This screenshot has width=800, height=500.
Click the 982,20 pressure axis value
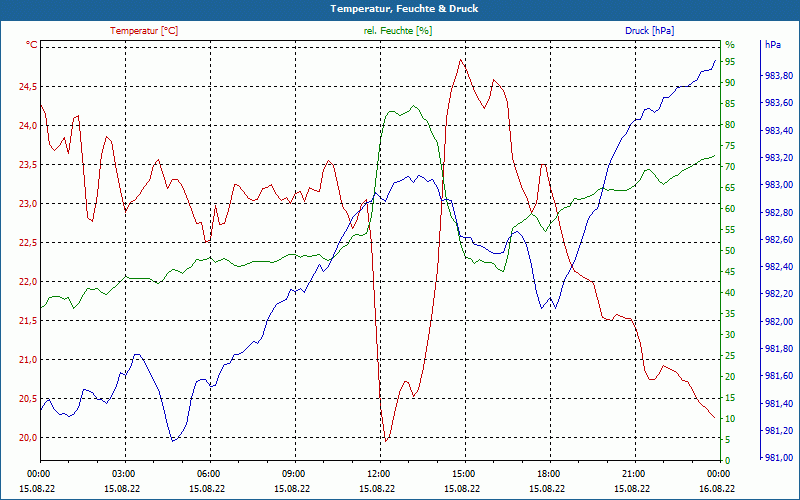(779, 294)
